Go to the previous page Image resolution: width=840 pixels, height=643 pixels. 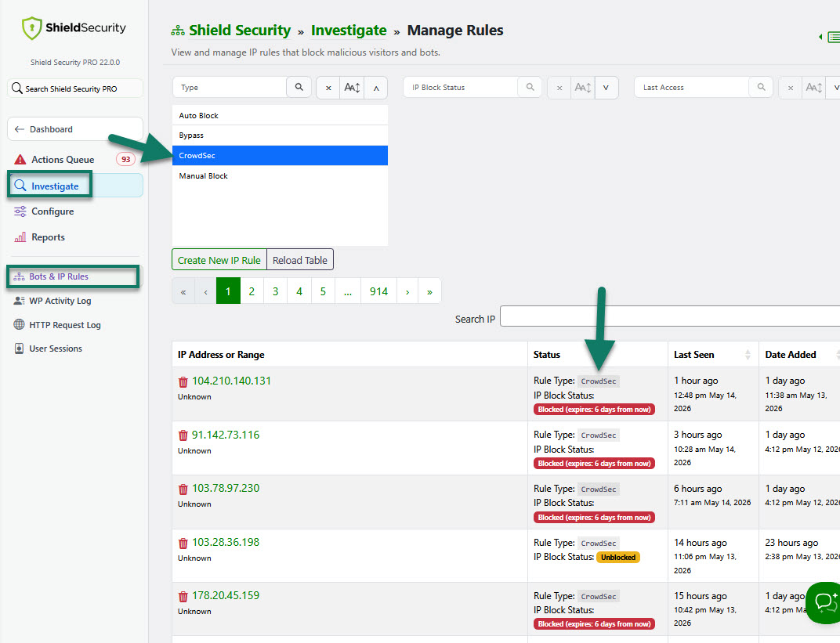pos(206,291)
